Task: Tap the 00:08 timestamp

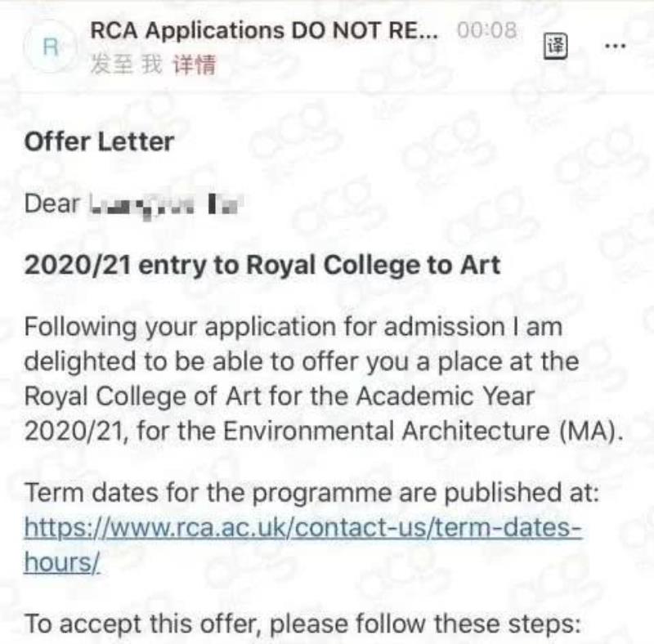Action: point(486,31)
